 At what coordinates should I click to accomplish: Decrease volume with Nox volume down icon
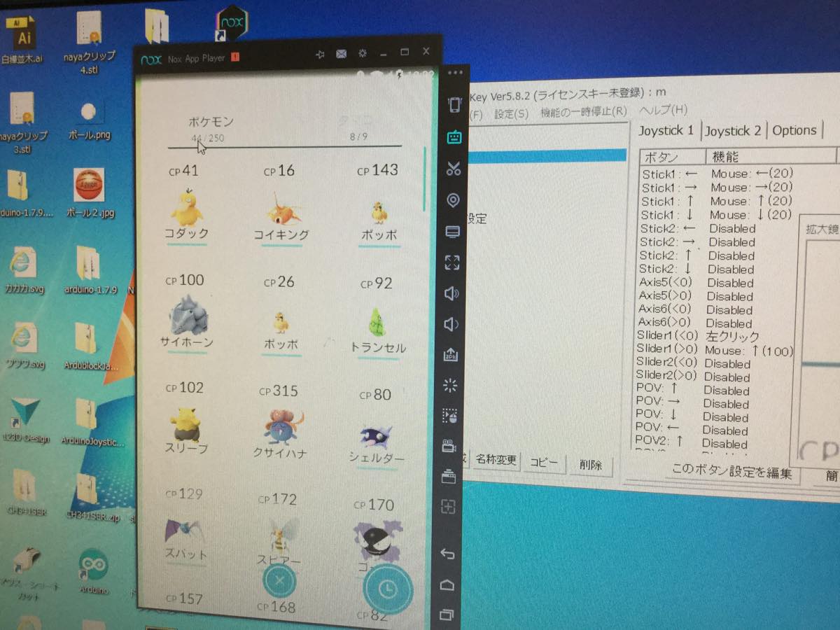(x=451, y=324)
